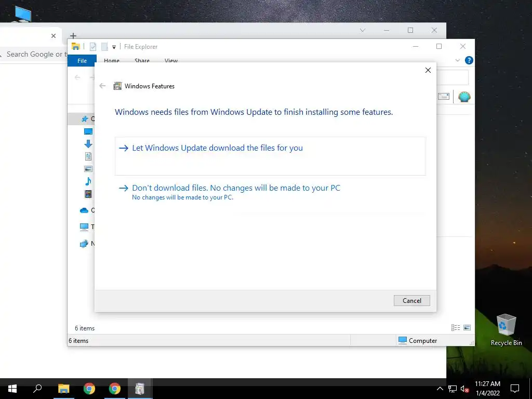The width and height of the screenshot is (532, 399).
Task: Click the Windows Features title icon
Action: pos(117,86)
